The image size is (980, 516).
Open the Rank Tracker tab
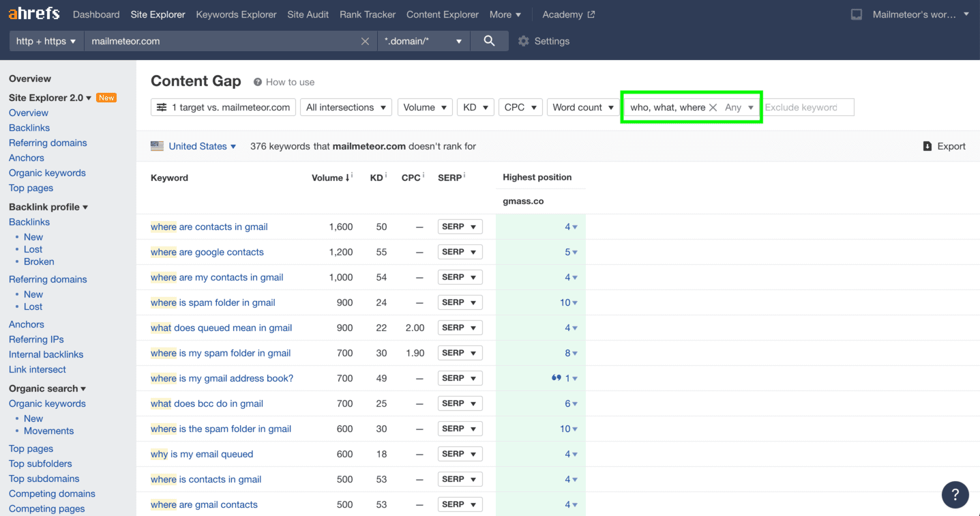click(368, 14)
